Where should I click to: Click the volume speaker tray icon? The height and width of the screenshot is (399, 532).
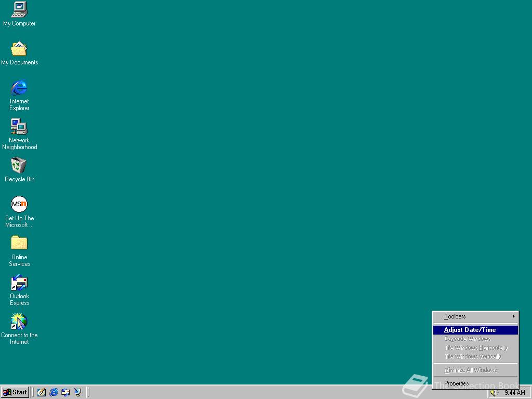coord(494,393)
